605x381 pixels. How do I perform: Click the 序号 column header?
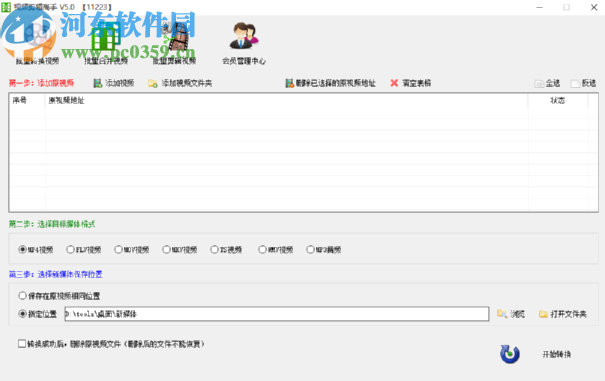click(27, 101)
